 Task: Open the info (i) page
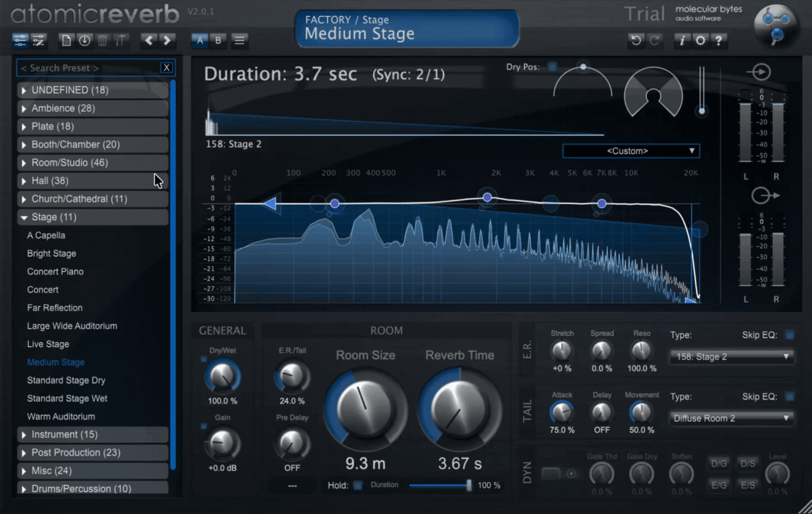[682, 41]
